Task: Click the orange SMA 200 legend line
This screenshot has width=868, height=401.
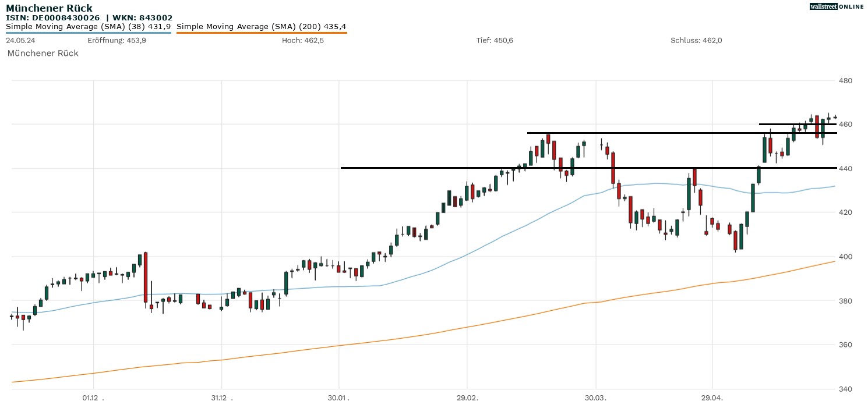Action: point(261,33)
